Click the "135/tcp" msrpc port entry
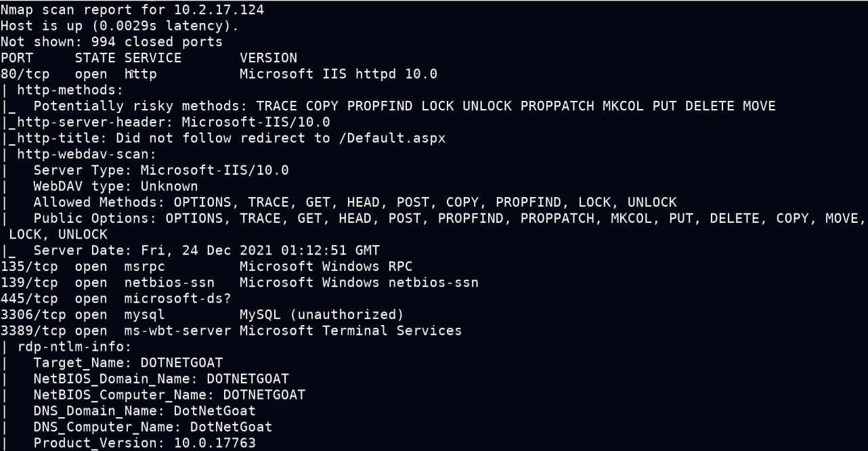 pyautogui.click(x=29, y=266)
